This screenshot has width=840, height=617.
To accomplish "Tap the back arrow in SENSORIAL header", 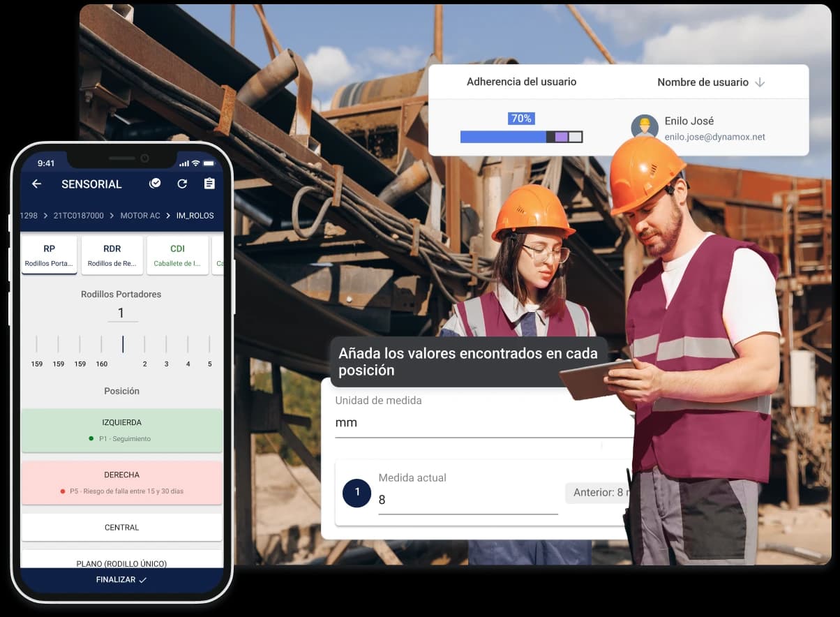I will tap(37, 184).
